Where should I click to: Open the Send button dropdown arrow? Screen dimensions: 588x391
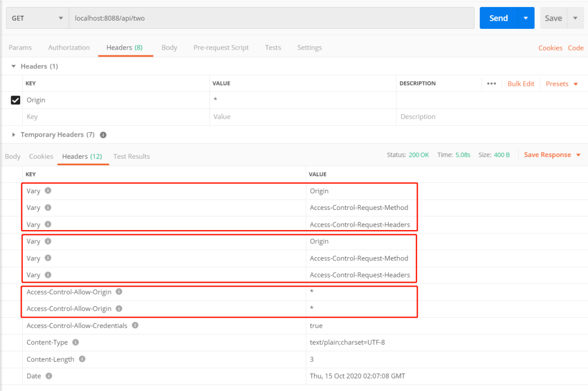click(x=526, y=18)
